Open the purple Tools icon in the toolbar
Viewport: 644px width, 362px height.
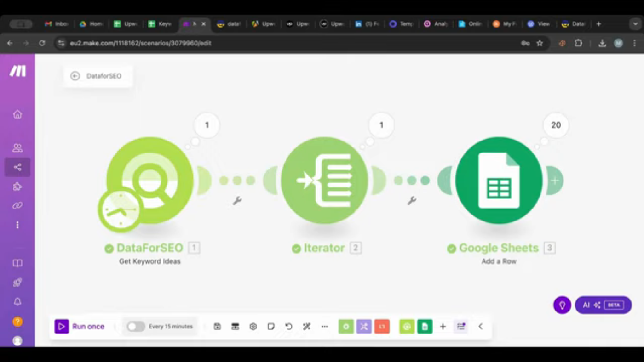(364, 327)
